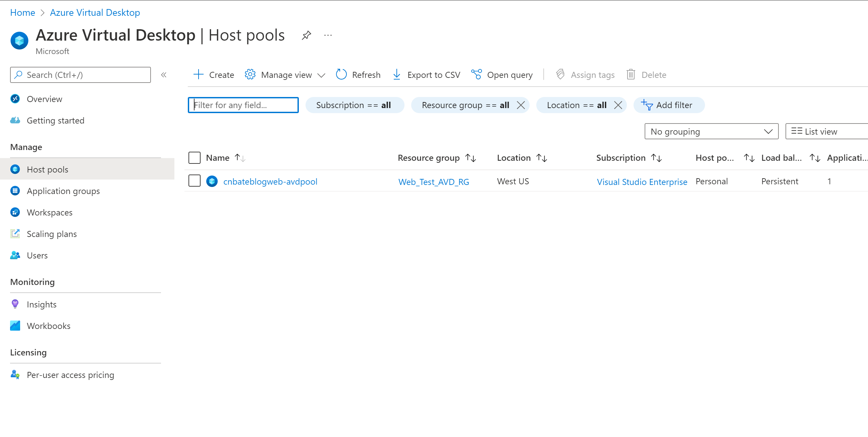Click the Scaling plans sidebar icon
868x437 pixels.
(x=15, y=234)
